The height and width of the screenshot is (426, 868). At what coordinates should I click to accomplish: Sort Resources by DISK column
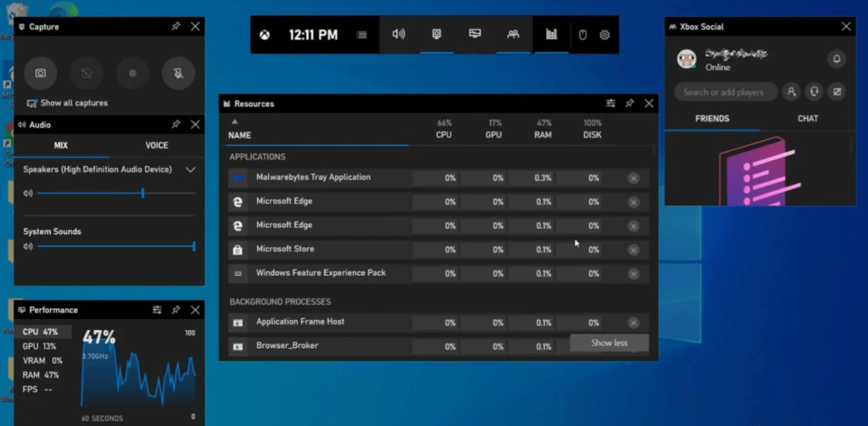point(592,129)
